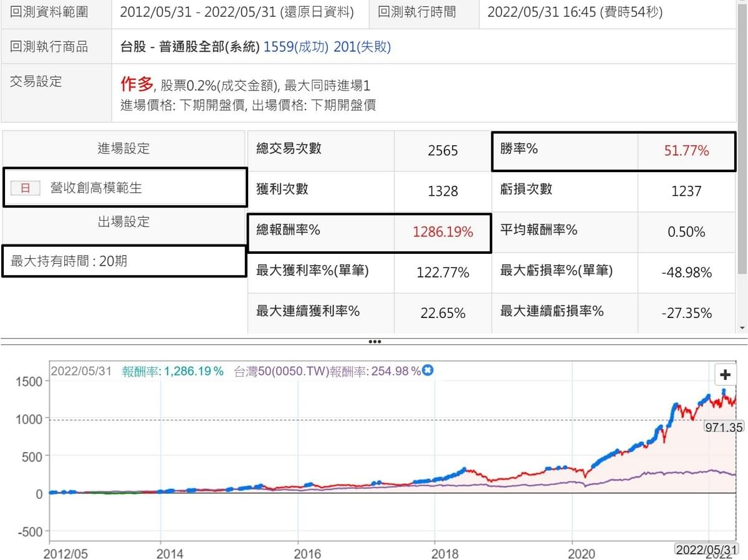Toggle the 台灣50(0050.TW) legend line
Screen dimensions: 748x560
(324, 370)
